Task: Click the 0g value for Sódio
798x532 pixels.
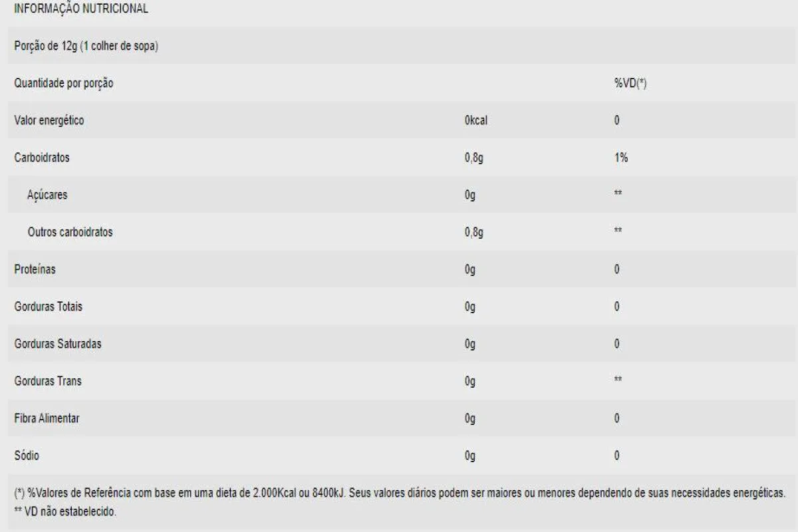Action: 470,456
